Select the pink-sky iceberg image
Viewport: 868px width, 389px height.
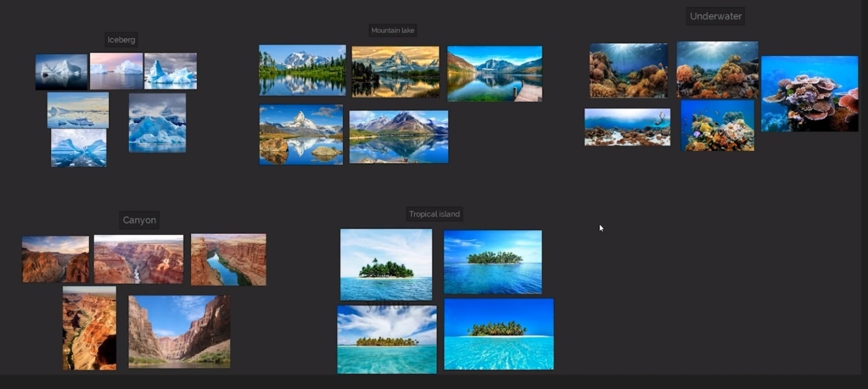[x=116, y=71]
